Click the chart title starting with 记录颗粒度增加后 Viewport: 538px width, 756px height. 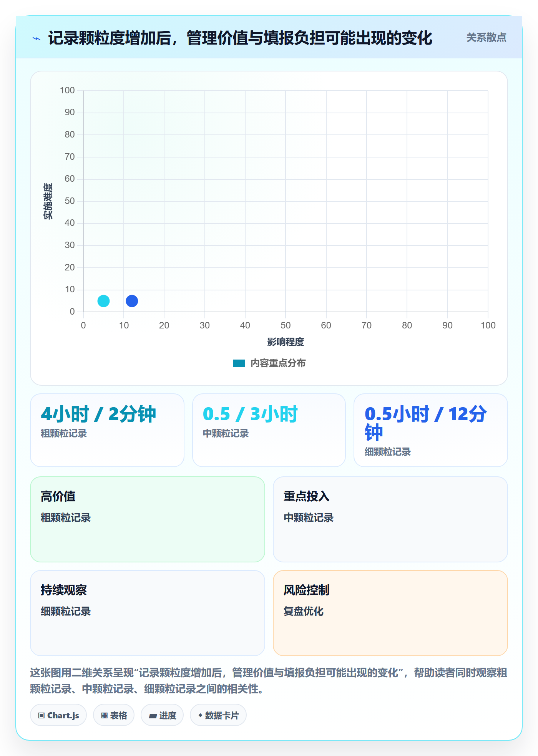(x=240, y=38)
